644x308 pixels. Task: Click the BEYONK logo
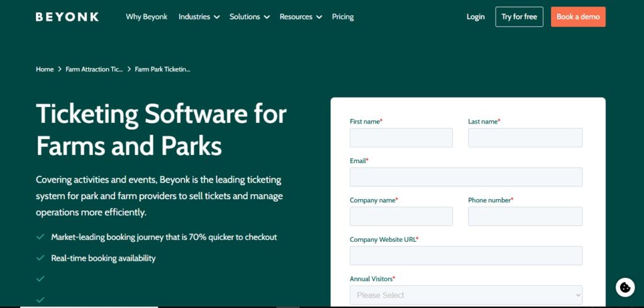click(67, 17)
